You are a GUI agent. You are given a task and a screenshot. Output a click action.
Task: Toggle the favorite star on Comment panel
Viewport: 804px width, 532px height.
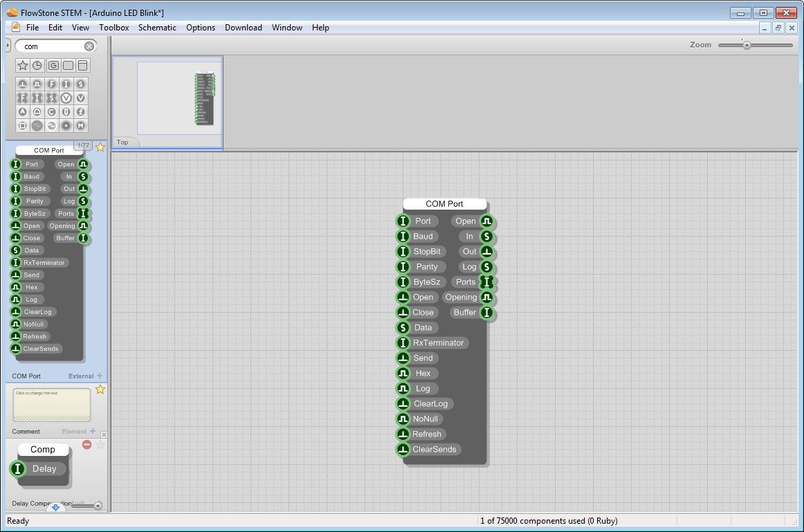click(x=100, y=389)
